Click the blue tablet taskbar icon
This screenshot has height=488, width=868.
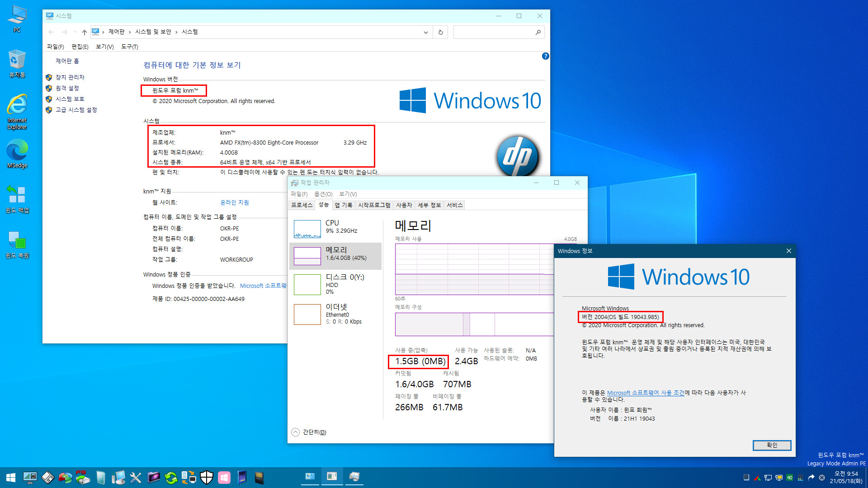click(242, 478)
